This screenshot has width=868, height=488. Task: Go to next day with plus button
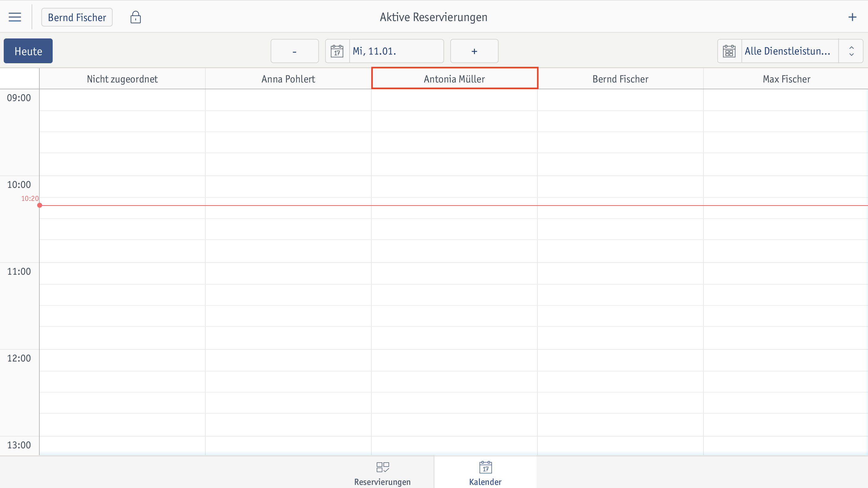[474, 51]
